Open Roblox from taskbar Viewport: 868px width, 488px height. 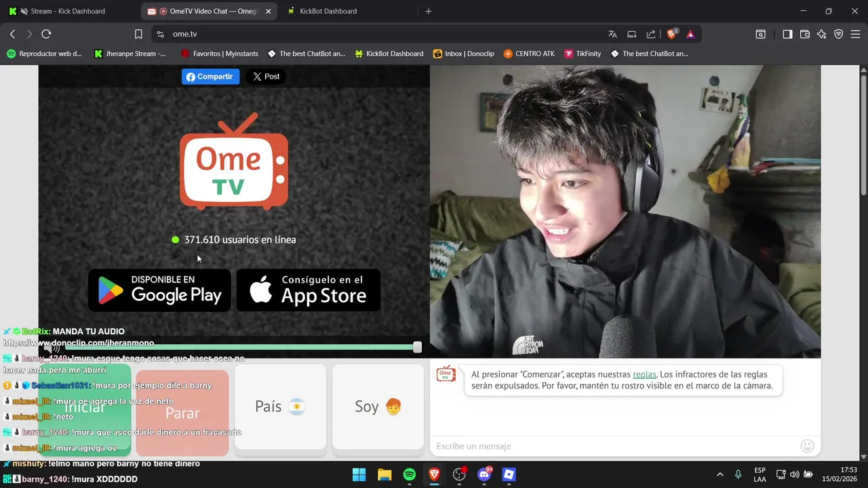pyautogui.click(x=509, y=474)
